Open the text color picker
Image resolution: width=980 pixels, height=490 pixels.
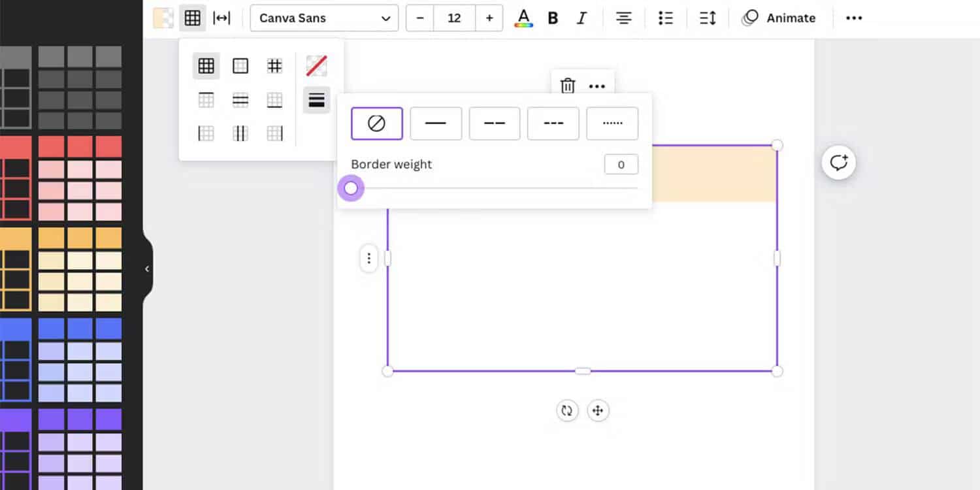pos(523,18)
